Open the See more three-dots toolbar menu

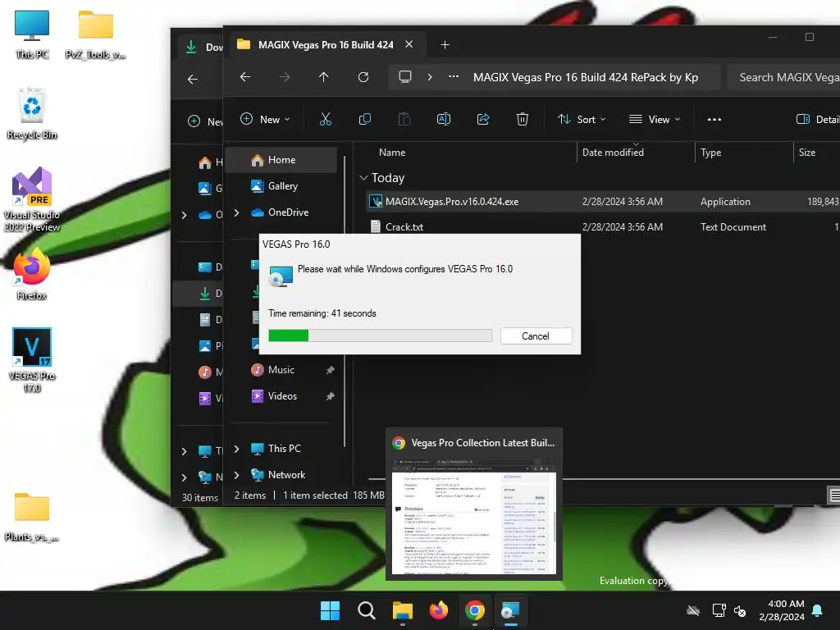714,120
